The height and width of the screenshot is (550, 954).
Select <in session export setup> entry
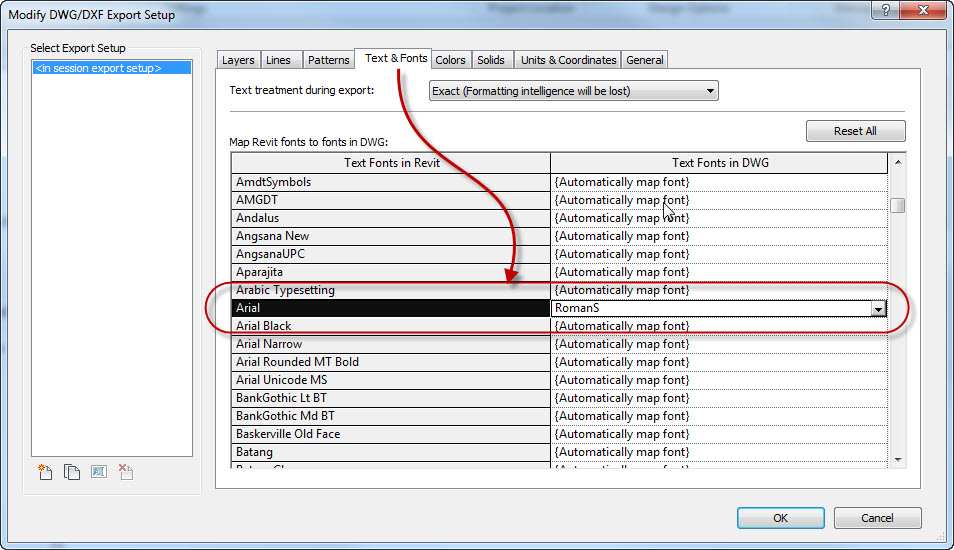[112, 68]
